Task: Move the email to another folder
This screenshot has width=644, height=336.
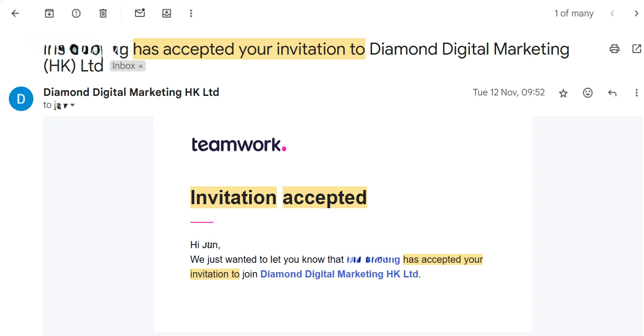Action: (166, 13)
